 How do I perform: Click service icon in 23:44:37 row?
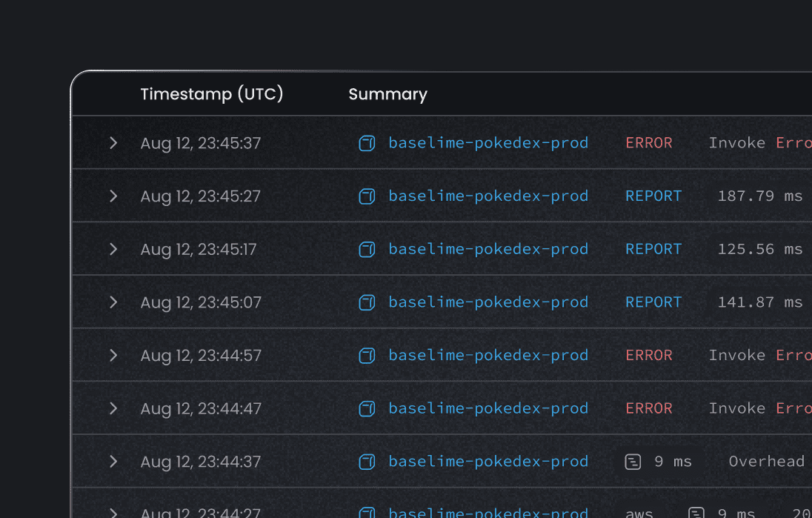[367, 462]
